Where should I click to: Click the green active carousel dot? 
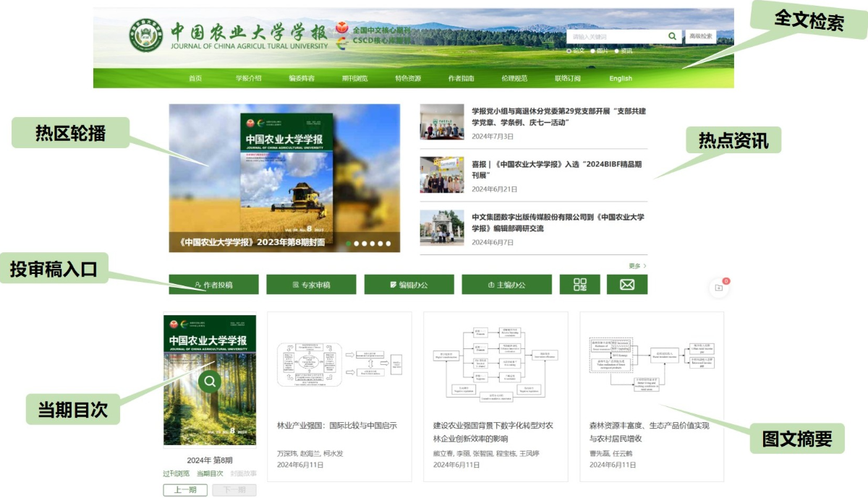pos(349,244)
